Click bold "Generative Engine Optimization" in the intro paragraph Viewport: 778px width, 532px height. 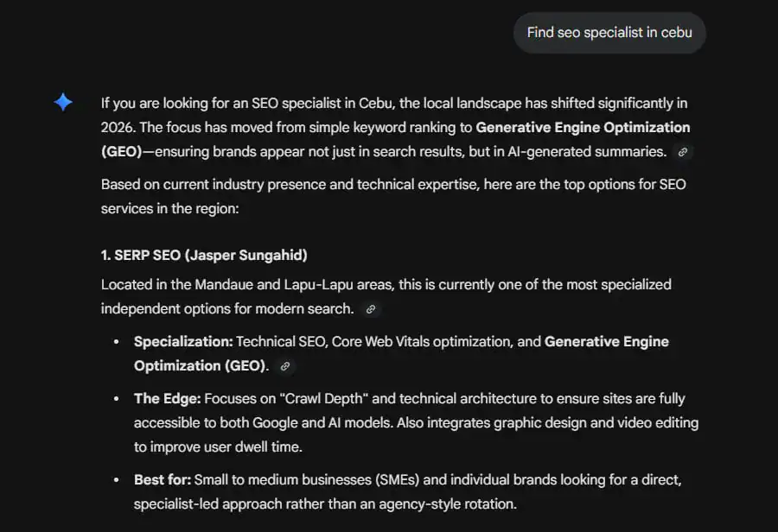(583, 128)
